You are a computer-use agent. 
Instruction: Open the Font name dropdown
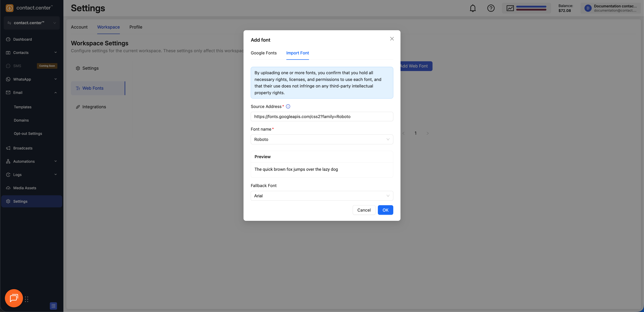click(321, 140)
